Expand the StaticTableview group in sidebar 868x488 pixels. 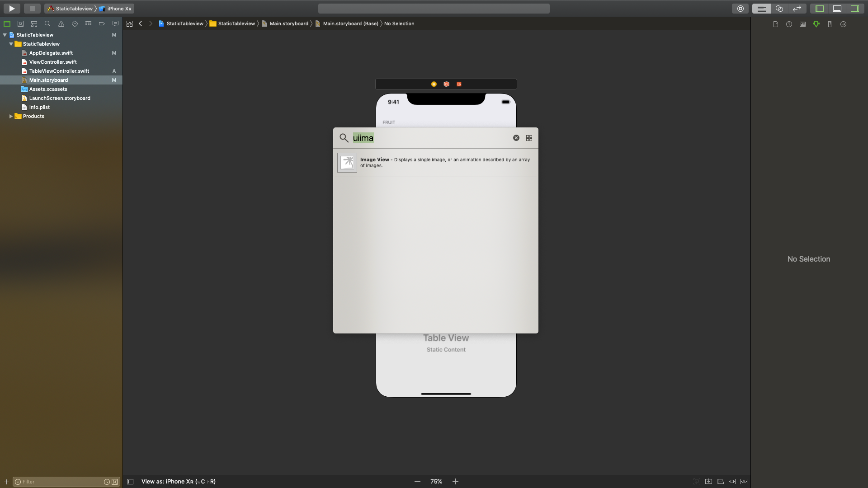coord(12,43)
